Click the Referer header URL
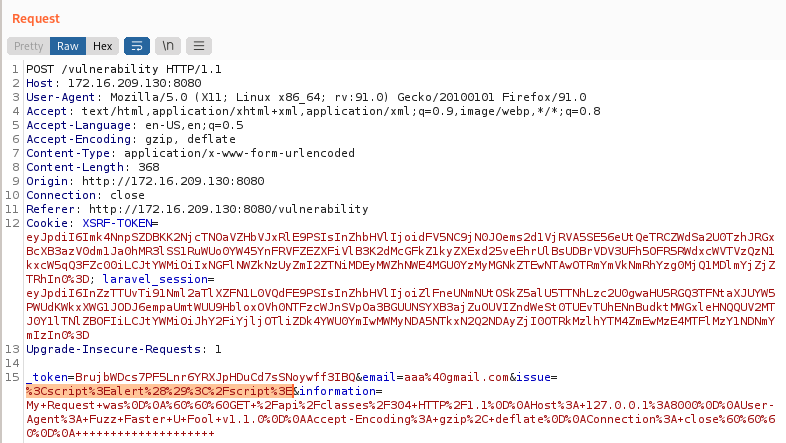This screenshot has width=786, height=443. click(x=195, y=209)
